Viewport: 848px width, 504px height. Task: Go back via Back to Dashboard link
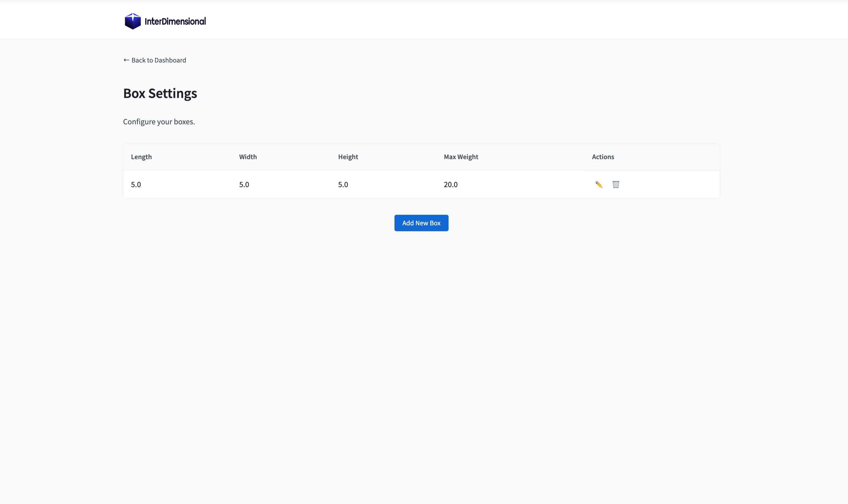(x=154, y=60)
